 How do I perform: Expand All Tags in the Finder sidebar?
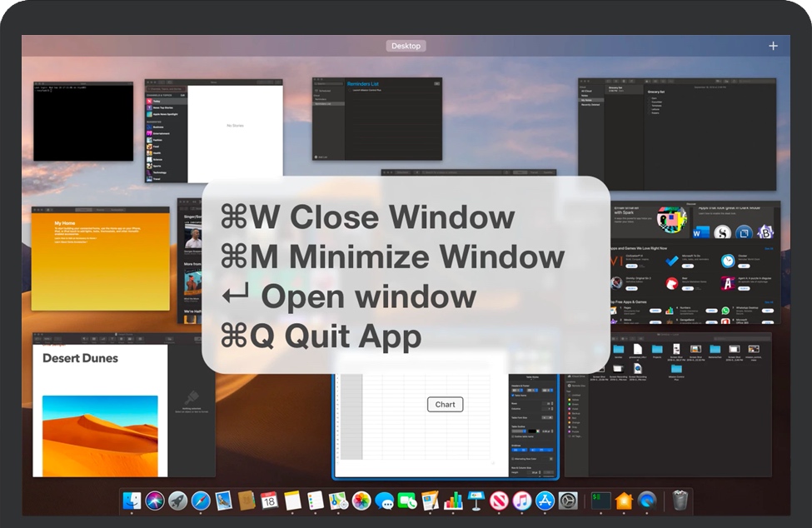[576, 436]
